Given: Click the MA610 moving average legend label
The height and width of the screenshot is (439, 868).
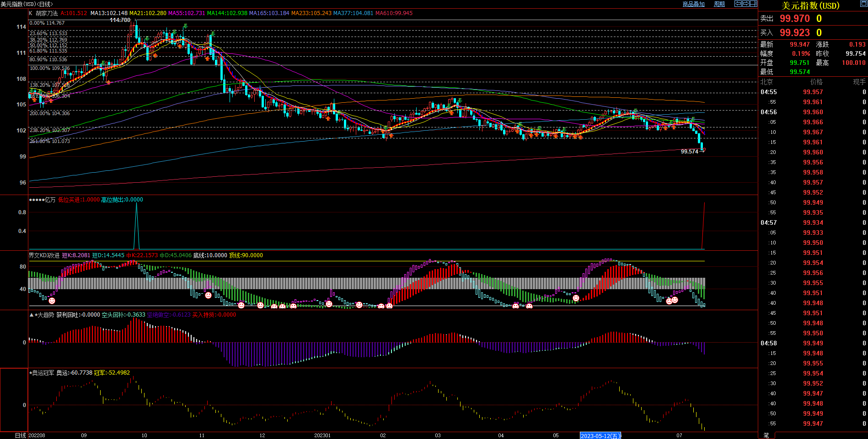Looking at the screenshot, I should point(394,13).
